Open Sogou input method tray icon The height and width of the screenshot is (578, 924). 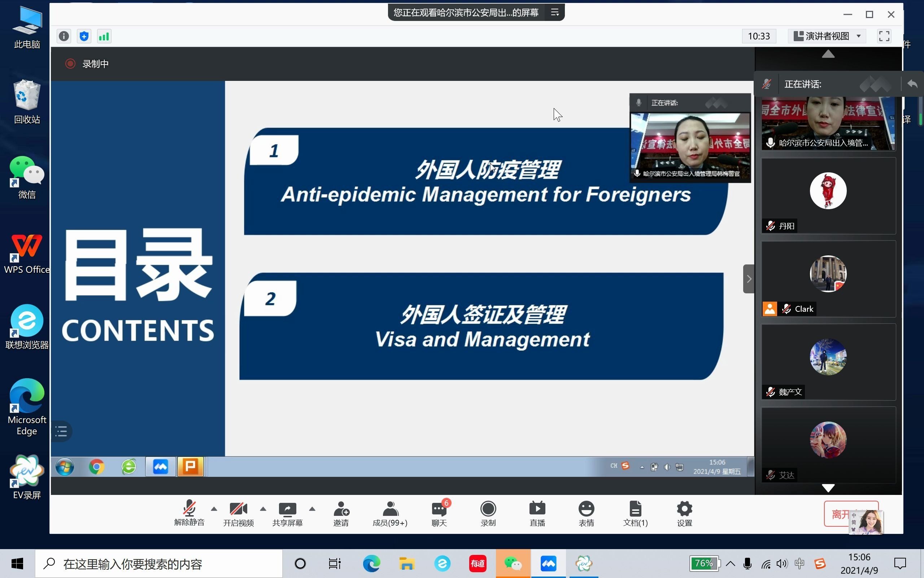click(x=820, y=564)
